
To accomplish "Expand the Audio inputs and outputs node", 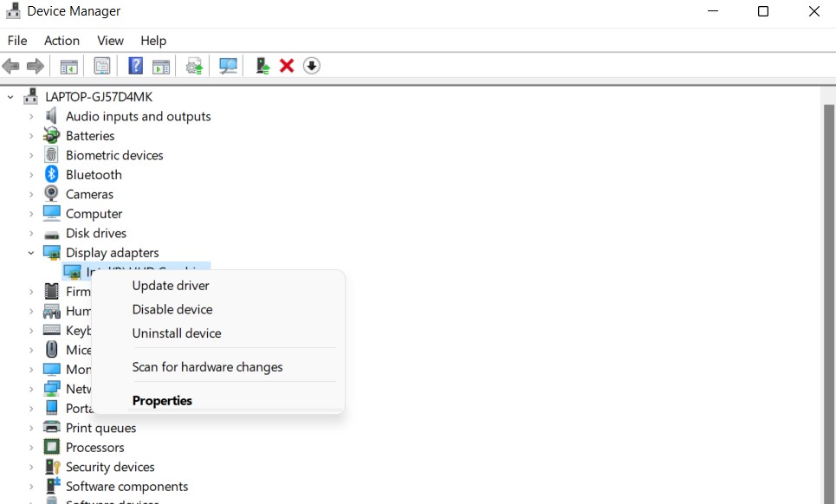I will pyautogui.click(x=31, y=117).
